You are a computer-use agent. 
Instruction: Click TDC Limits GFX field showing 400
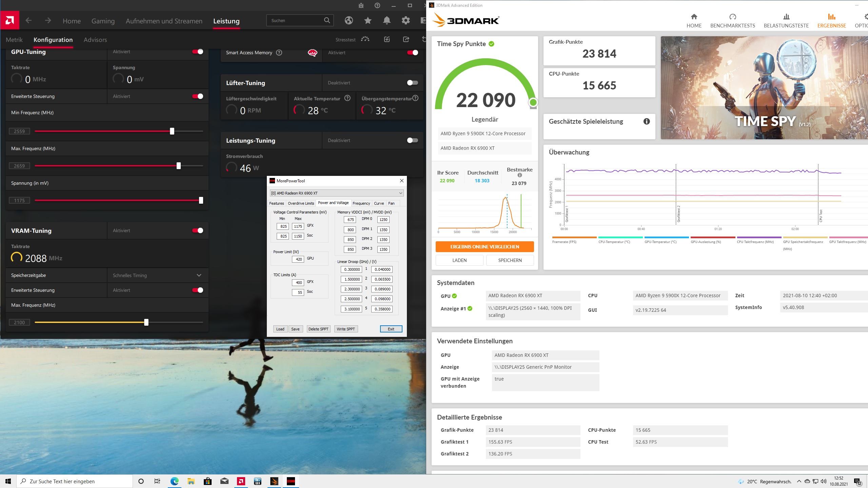(x=298, y=283)
